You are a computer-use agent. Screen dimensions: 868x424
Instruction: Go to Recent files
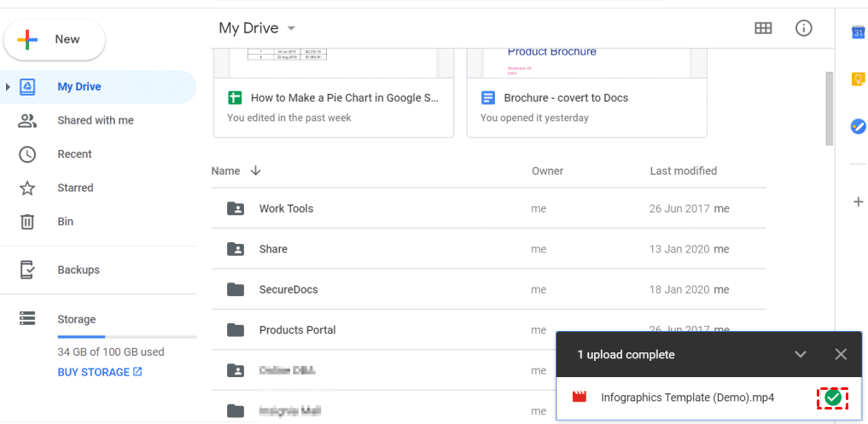tap(74, 154)
